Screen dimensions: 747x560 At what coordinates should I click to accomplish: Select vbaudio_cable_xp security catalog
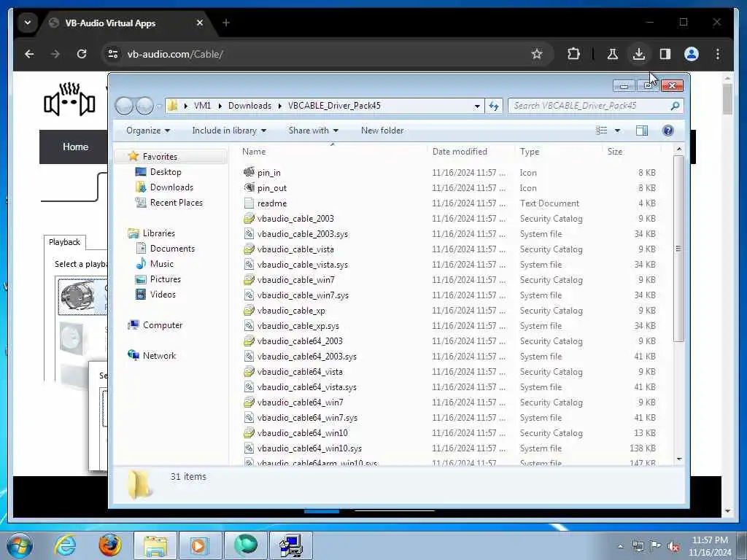291,311
